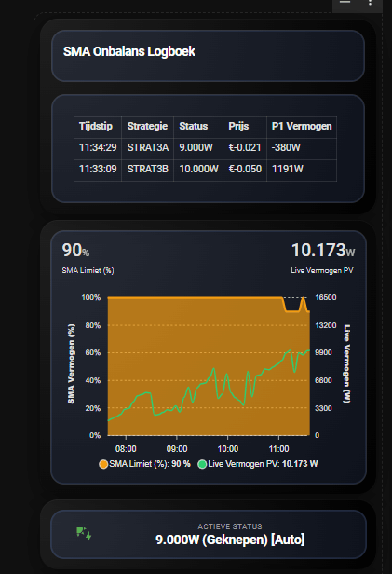Click the 11:34:29 timestamp cell
This screenshot has width=392, height=574.
tap(98, 147)
